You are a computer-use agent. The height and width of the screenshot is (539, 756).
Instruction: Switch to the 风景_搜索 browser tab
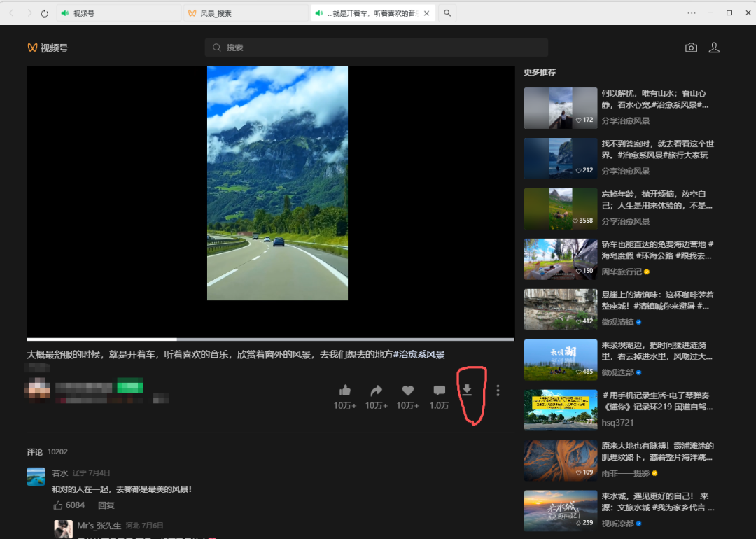(x=217, y=12)
